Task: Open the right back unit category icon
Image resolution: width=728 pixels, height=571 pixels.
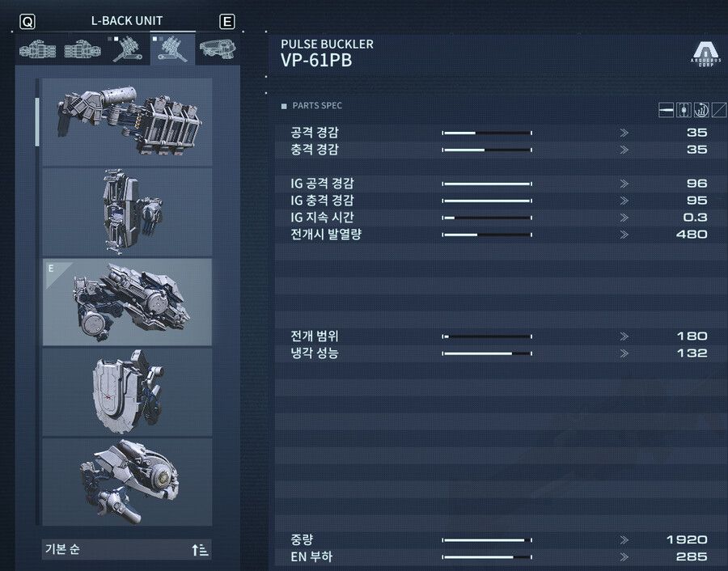Action: click(127, 49)
